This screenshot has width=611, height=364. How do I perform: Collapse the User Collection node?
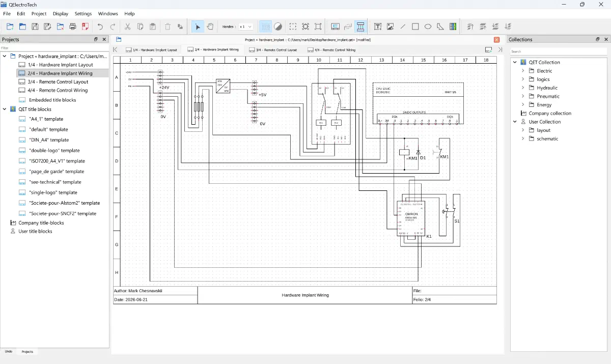click(515, 122)
